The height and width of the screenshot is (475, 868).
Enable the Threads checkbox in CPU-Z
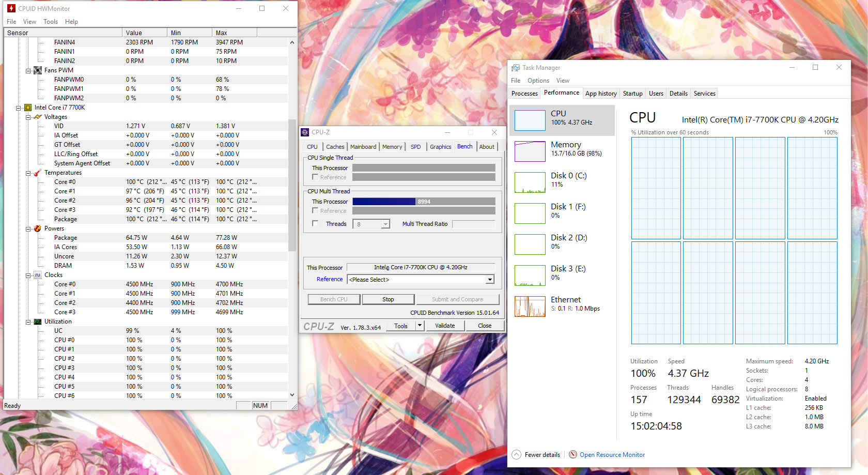tap(315, 223)
